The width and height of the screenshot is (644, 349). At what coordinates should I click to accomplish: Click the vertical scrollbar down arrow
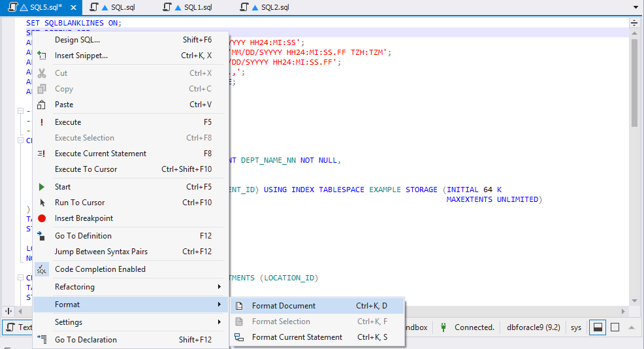[x=635, y=301]
